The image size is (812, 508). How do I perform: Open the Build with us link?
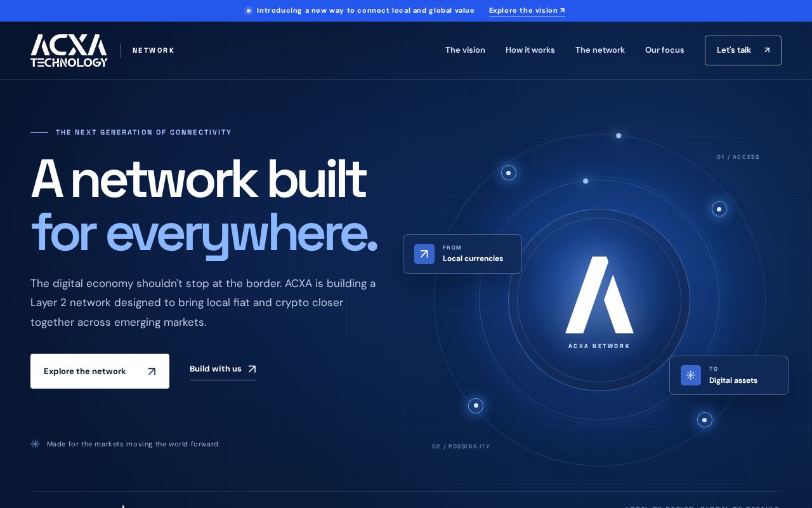pyautogui.click(x=223, y=369)
